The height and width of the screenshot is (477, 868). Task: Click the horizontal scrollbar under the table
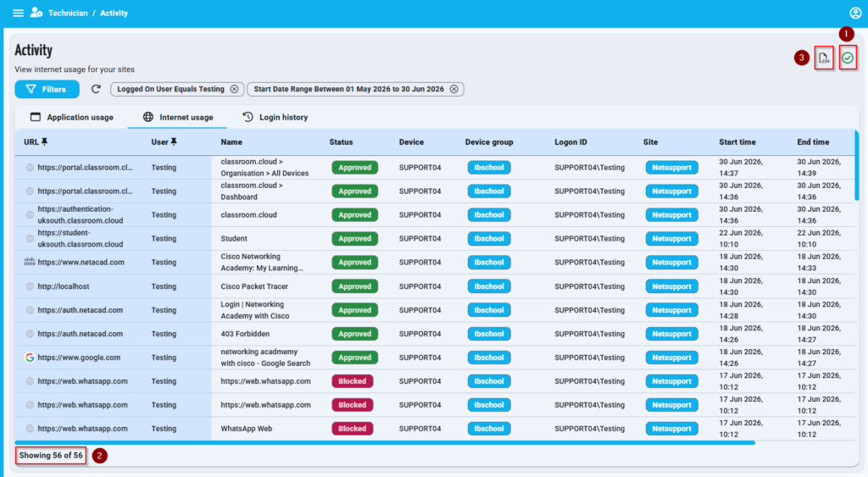385,443
